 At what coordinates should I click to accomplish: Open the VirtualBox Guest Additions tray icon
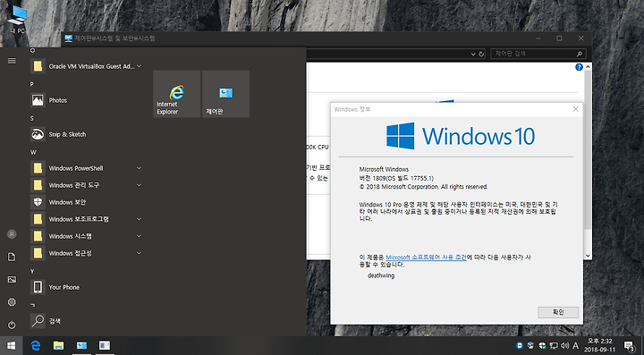click(x=530, y=345)
